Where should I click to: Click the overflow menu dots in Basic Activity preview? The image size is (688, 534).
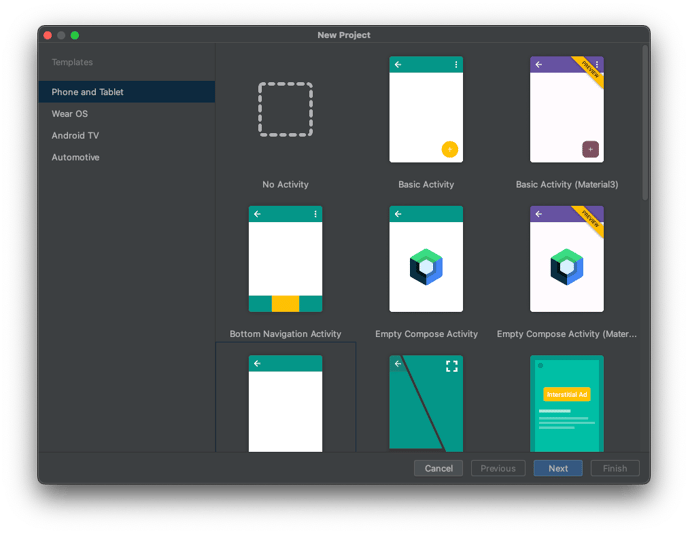(456, 65)
